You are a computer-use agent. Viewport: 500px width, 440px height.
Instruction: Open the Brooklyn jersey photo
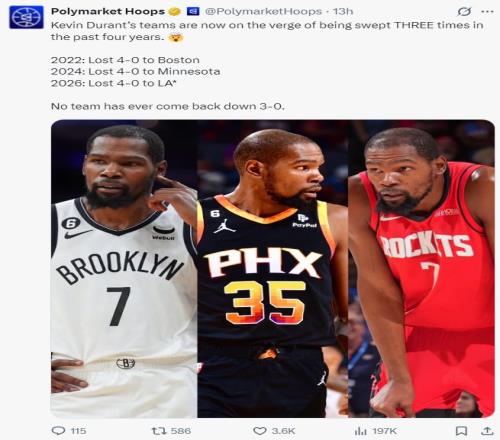pos(124,269)
